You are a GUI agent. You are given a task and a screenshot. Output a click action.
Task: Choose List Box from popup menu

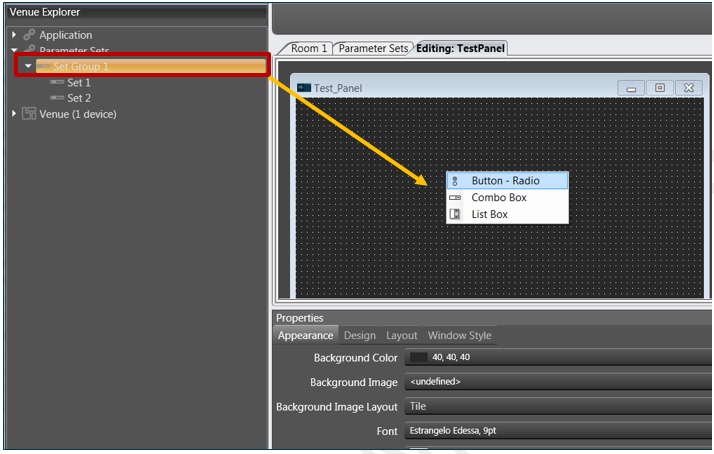[507, 214]
